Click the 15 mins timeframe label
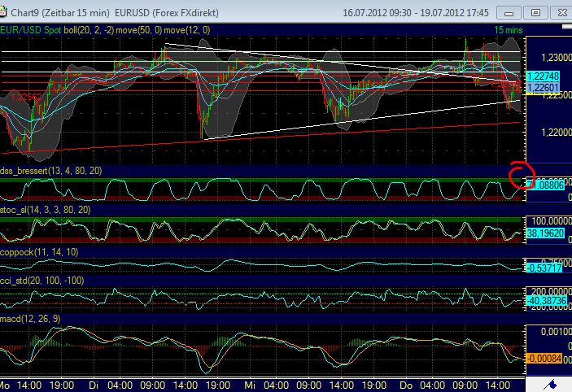Image resolution: width=572 pixels, height=392 pixels. pos(509,30)
